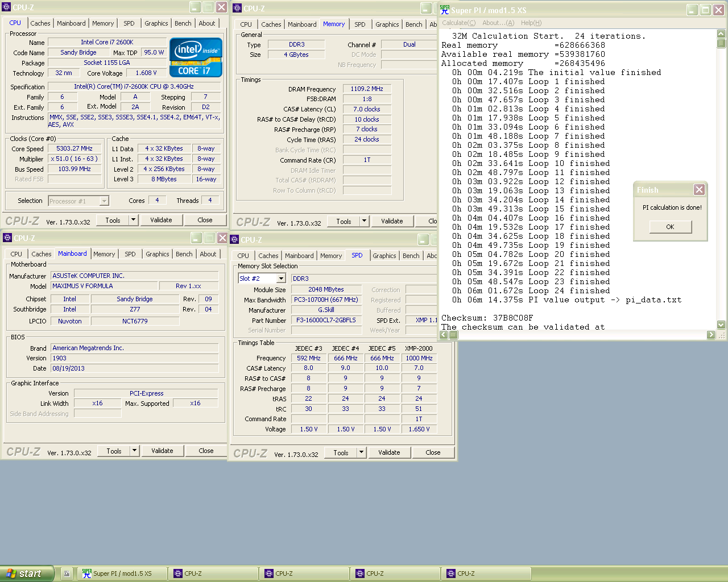
Task: Click Super PI vertical scrollbar down arrow
Action: click(721, 325)
